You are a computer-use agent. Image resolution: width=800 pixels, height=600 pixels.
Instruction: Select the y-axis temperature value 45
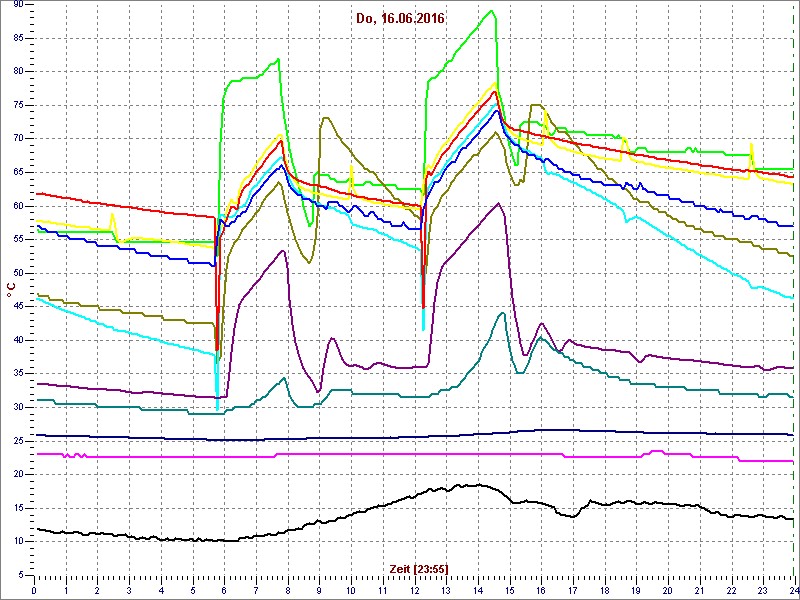(18, 307)
